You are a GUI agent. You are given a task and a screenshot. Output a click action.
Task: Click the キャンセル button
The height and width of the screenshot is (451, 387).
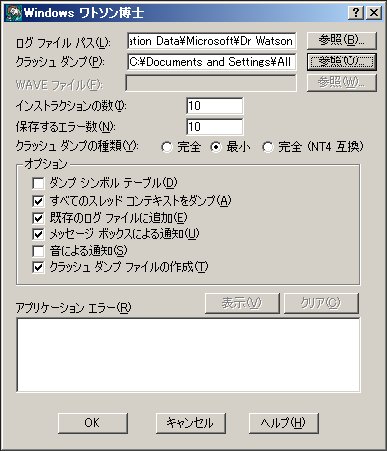pyautogui.click(x=190, y=423)
